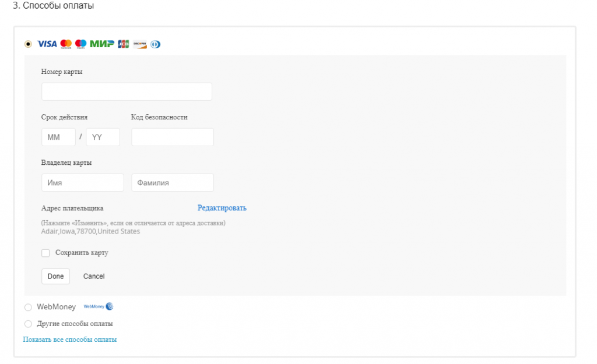Image resolution: width=597 pixels, height=364 pixels.
Task: Click the Mastercard logo
Action: click(66, 44)
